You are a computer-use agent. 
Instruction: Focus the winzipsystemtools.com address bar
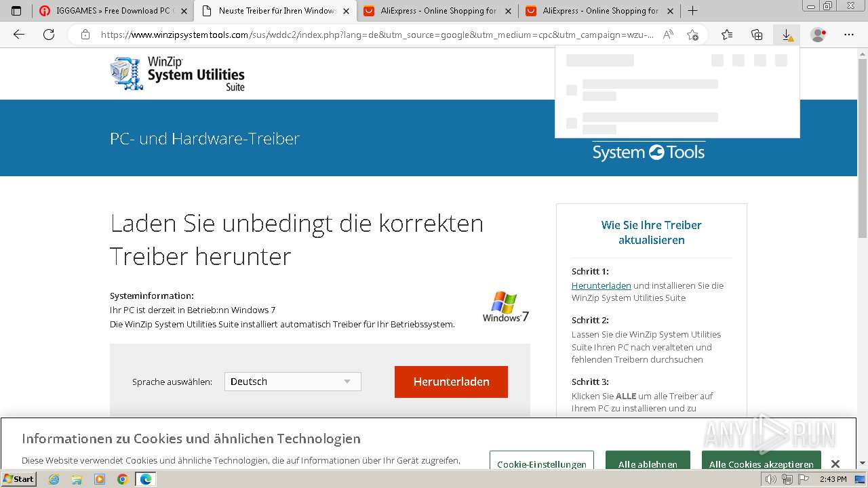coord(377,35)
